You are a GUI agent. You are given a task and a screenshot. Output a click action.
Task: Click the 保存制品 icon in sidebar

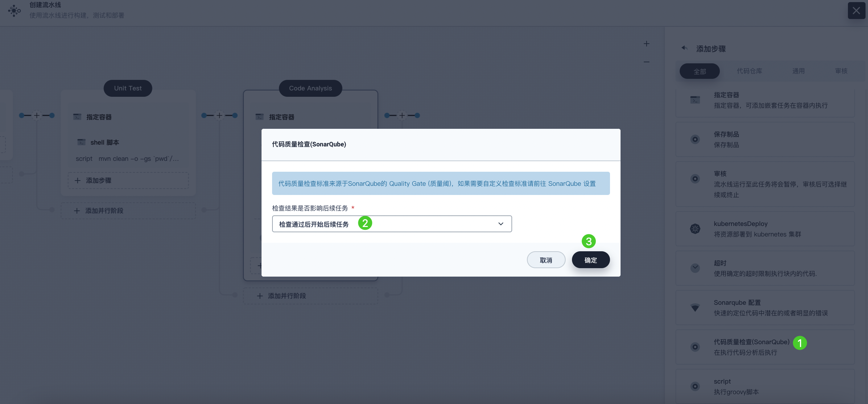(x=695, y=139)
